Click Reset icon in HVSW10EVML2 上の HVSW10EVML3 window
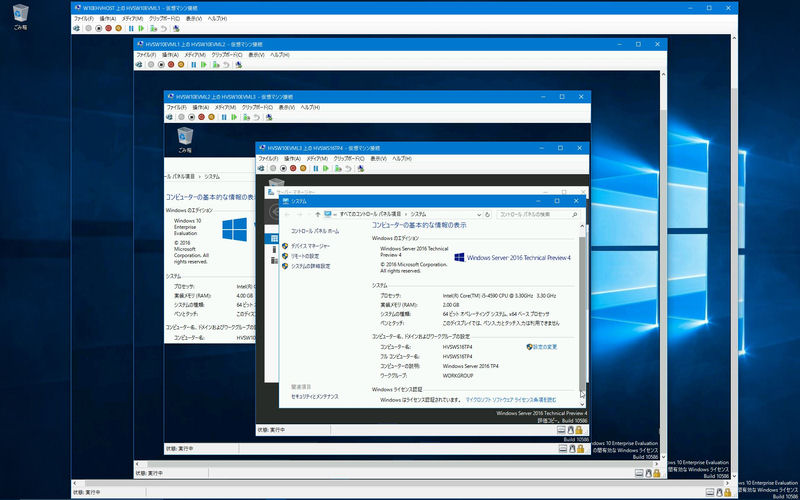The height and width of the screenshot is (500, 800). [234, 117]
